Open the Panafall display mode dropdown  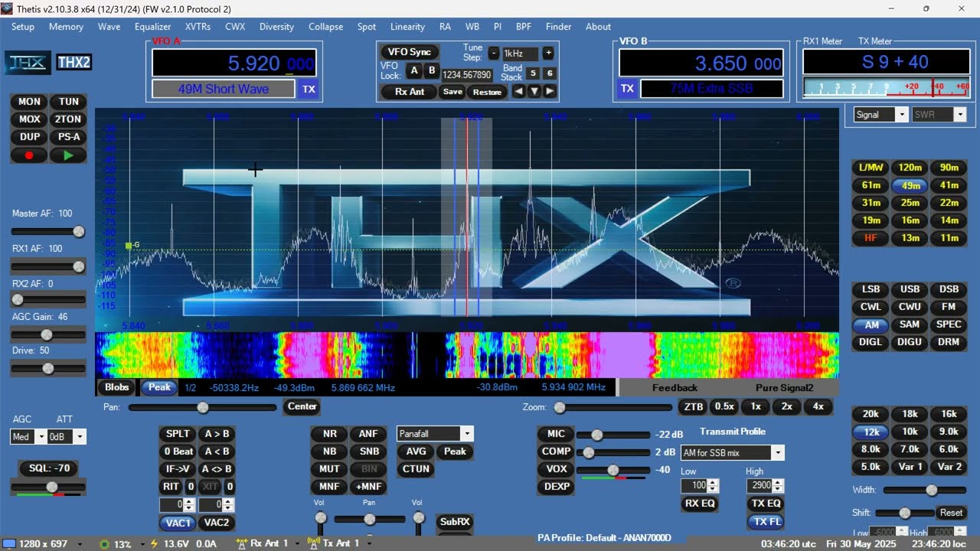click(x=467, y=434)
